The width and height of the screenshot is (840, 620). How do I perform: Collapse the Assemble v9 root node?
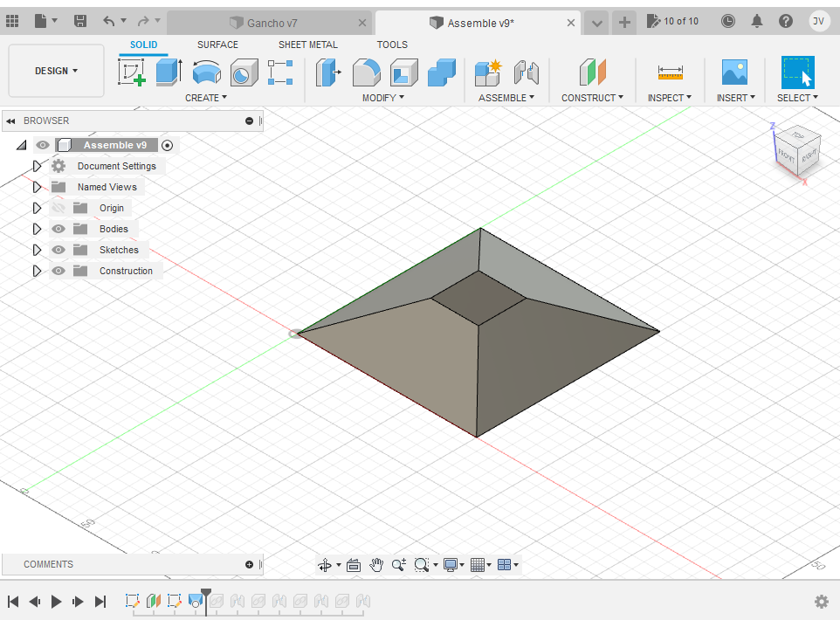tap(22, 145)
